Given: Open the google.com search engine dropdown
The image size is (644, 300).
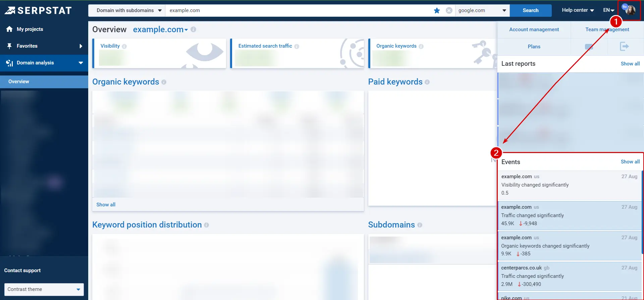Looking at the screenshot, I should coord(482,10).
